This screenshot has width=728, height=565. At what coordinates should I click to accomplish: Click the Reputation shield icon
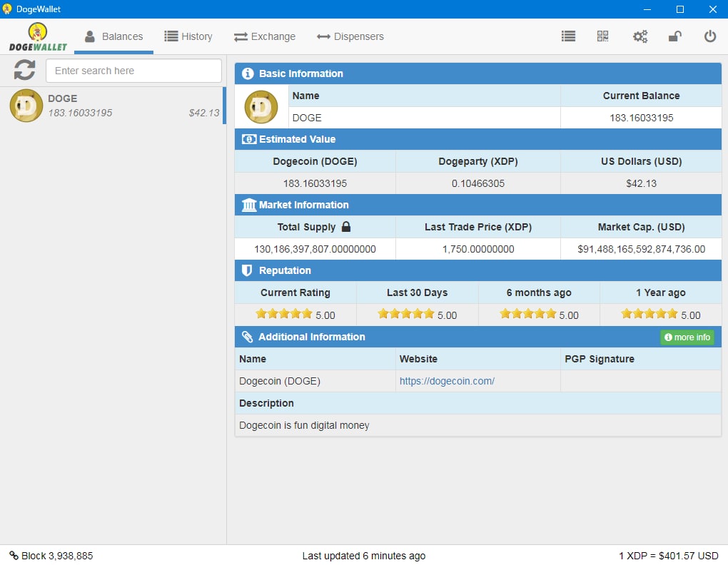(x=247, y=270)
